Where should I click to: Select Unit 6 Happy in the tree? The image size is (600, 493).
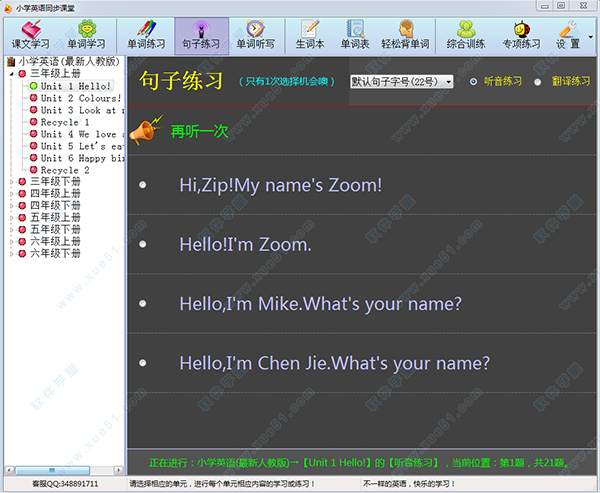tap(83, 158)
